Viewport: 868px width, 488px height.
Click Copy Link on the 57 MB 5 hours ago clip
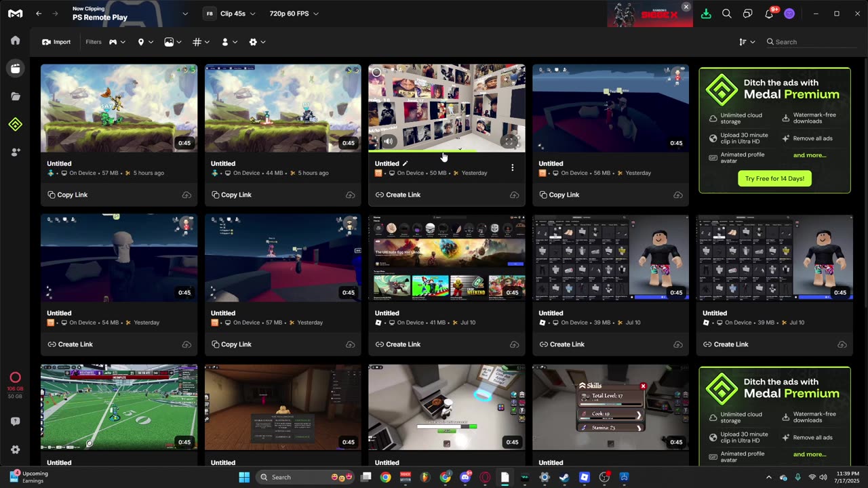68,195
